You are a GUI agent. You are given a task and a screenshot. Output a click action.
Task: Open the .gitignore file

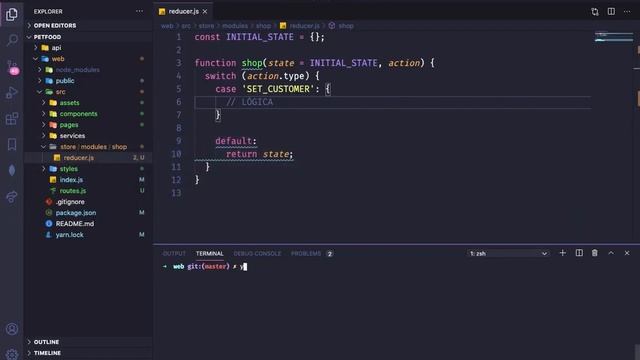click(x=70, y=202)
